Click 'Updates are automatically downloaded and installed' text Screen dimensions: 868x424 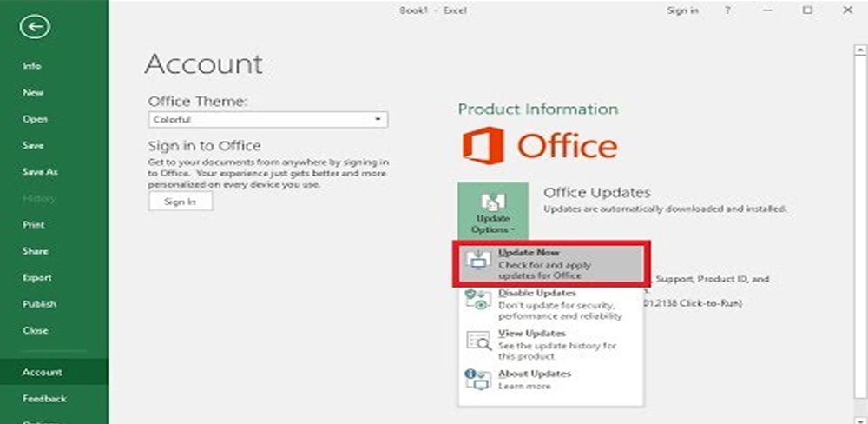click(666, 209)
